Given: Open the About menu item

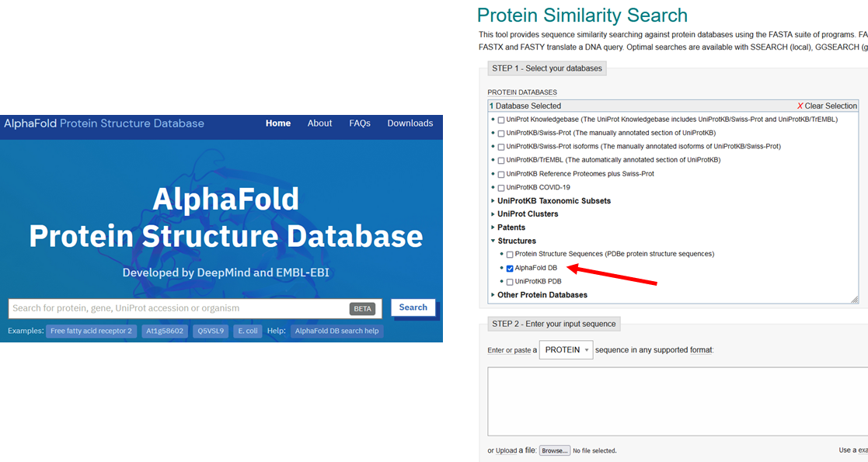Looking at the screenshot, I should click(x=319, y=123).
